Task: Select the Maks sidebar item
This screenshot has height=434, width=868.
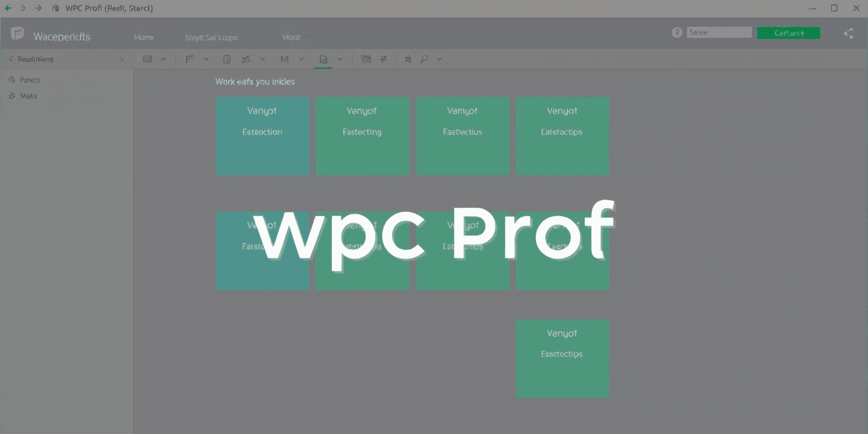Action: [23, 96]
